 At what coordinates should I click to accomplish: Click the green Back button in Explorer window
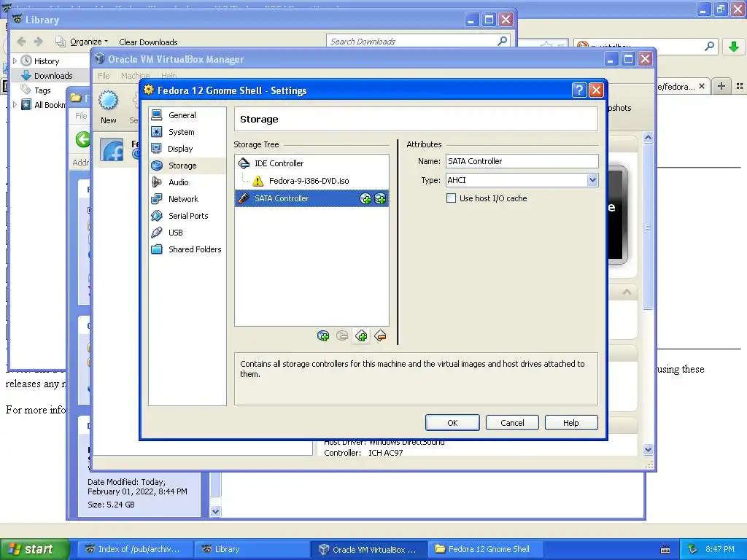point(83,139)
